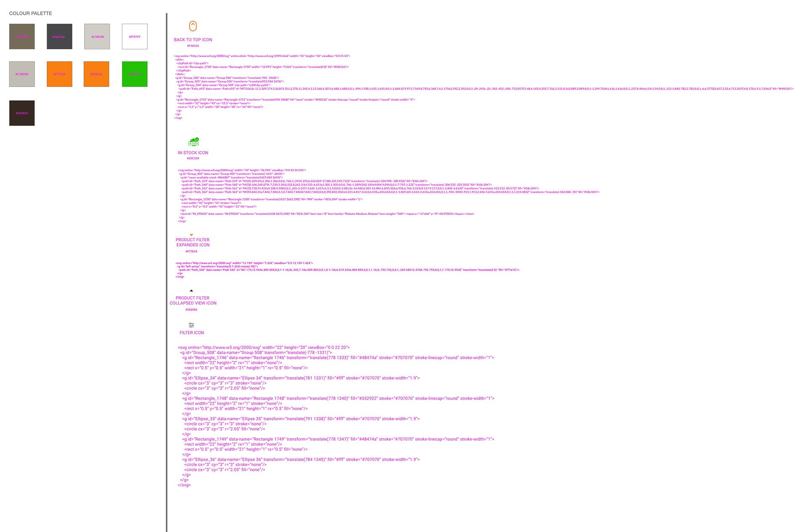Viewport: 808px width, 532px height.
Task: Click the PRODUCT FILTER COLLAPSED VIEW ICON label
Action: (x=193, y=300)
